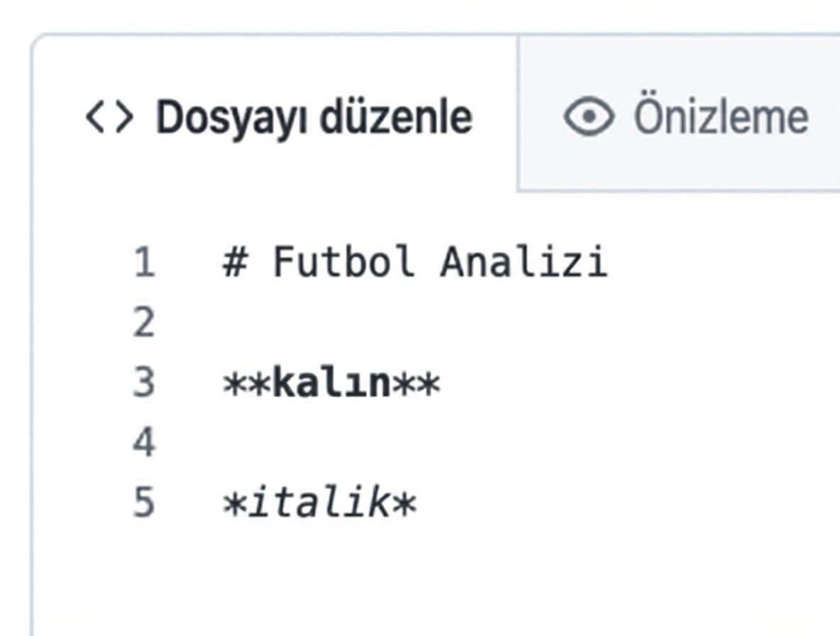Image resolution: width=840 pixels, height=636 pixels.
Task: Click the eye icon on the Önizleme tab
Action: pyautogui.click(x=591, y=116)
